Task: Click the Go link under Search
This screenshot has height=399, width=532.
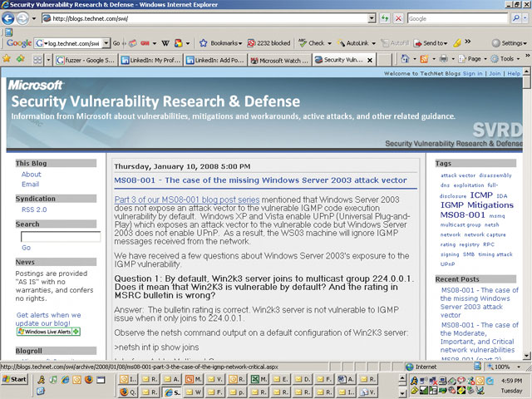Action: (26, 248)
